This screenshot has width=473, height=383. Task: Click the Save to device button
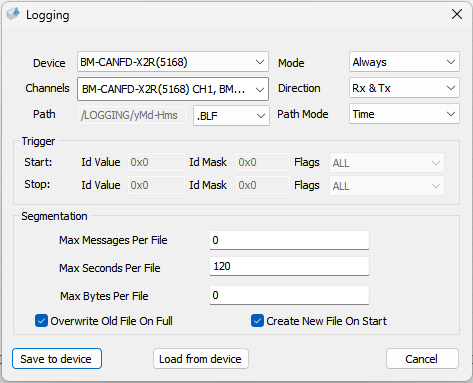point(57,359)
